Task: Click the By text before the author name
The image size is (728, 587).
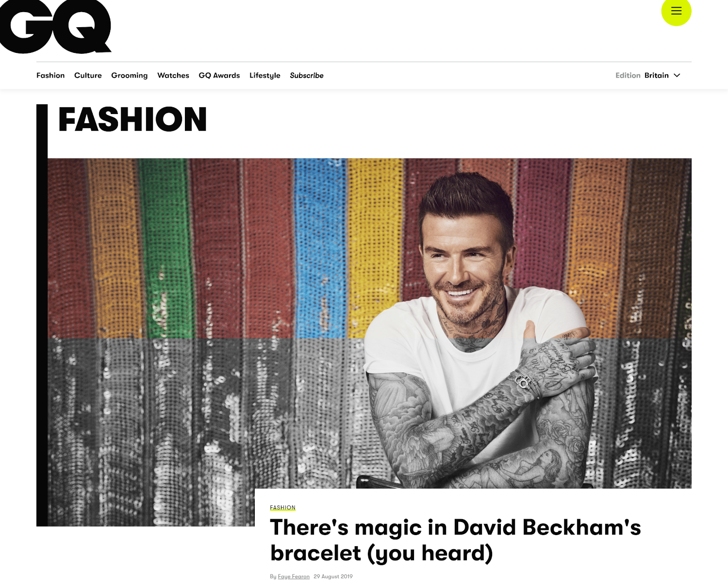Action: [273, 576]
